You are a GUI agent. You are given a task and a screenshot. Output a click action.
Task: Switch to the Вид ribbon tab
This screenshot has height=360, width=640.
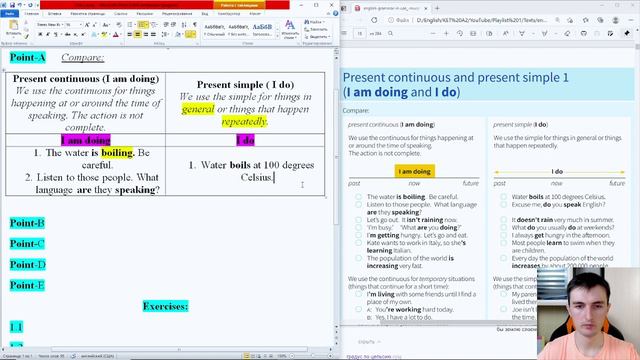[x=205, y=13]
